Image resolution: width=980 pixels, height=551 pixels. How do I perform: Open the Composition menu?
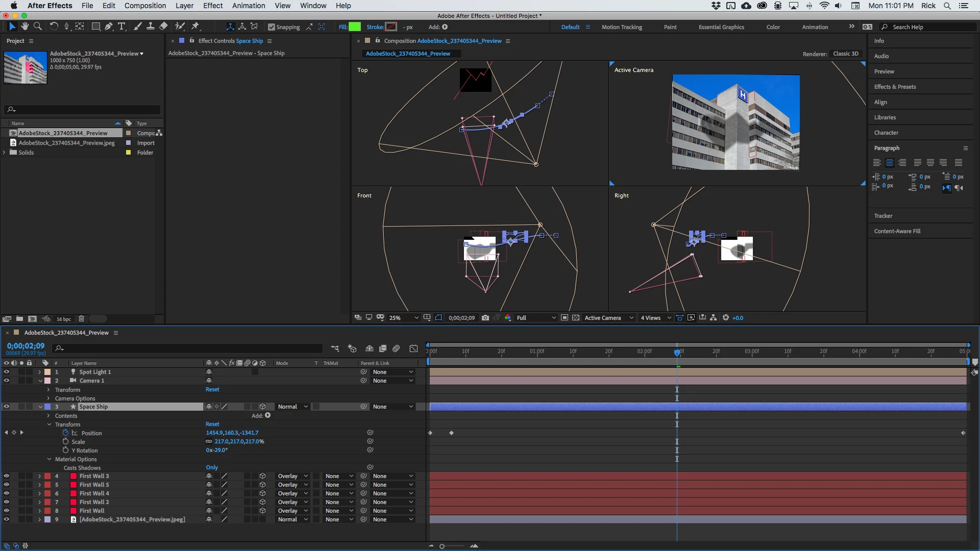[x=145, y=6]
